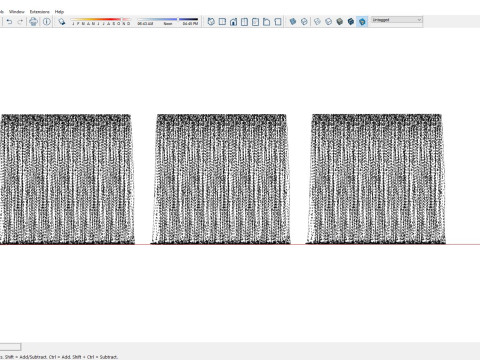Viewport: 480px width, 360px height.
Task: Switch to Left view
Action: tap(266, 22)
